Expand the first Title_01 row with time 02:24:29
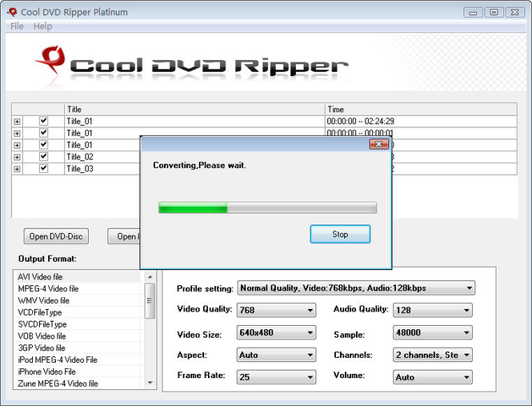 tap(17, 122)
